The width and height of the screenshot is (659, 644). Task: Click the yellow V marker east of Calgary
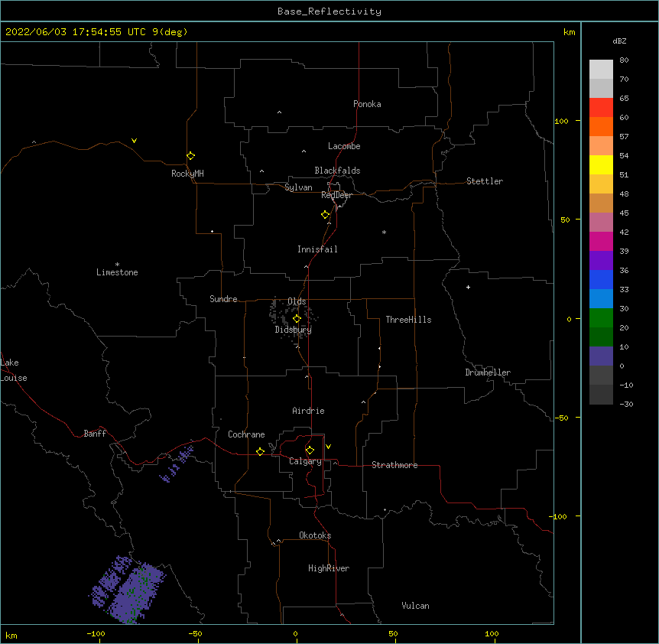328,447
